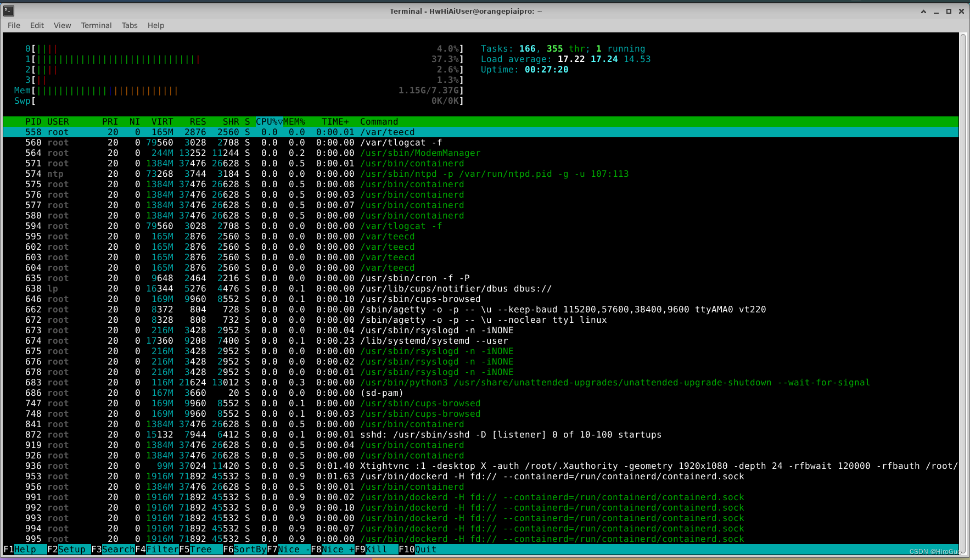Select the agetty ttyAMA0 vt220 process row
The height and width of the screenshot is (560, 970).
coord(480,310)
